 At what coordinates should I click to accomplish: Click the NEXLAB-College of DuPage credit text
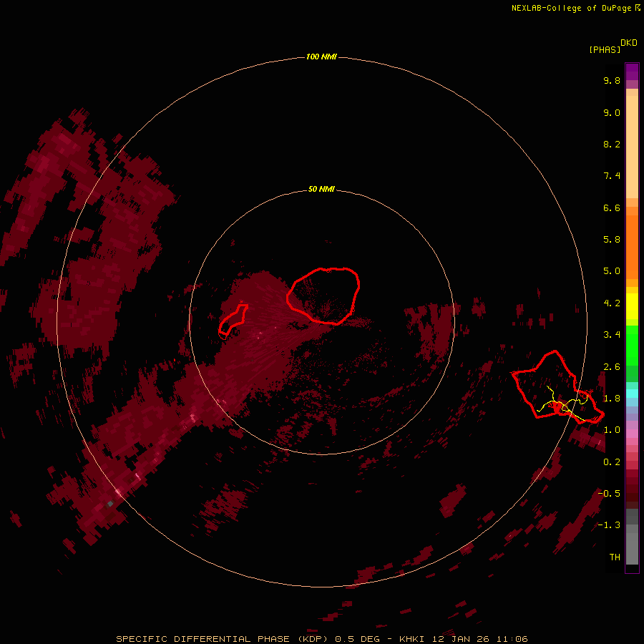572,8
